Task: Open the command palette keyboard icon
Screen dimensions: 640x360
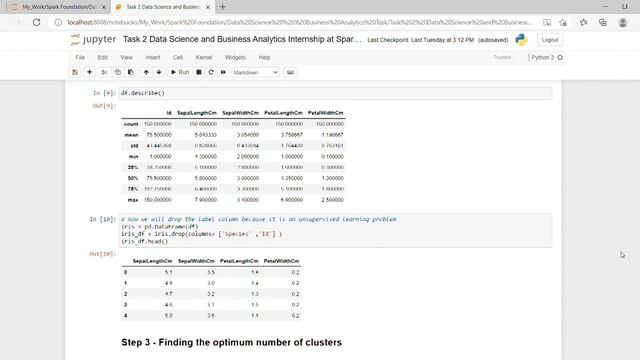Action: pyautogui.click(x=290, y=72)
